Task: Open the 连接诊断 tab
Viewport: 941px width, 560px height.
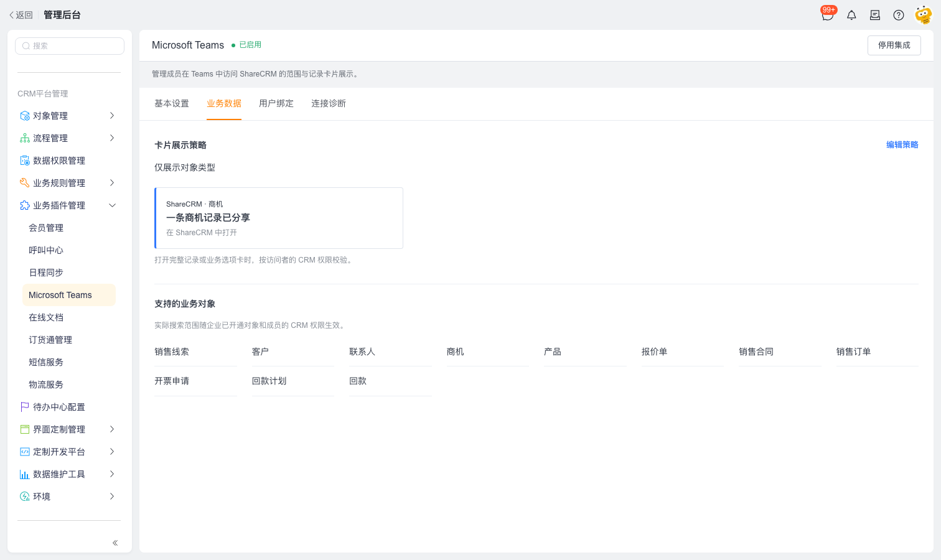Action: click(x=329, y=103)
